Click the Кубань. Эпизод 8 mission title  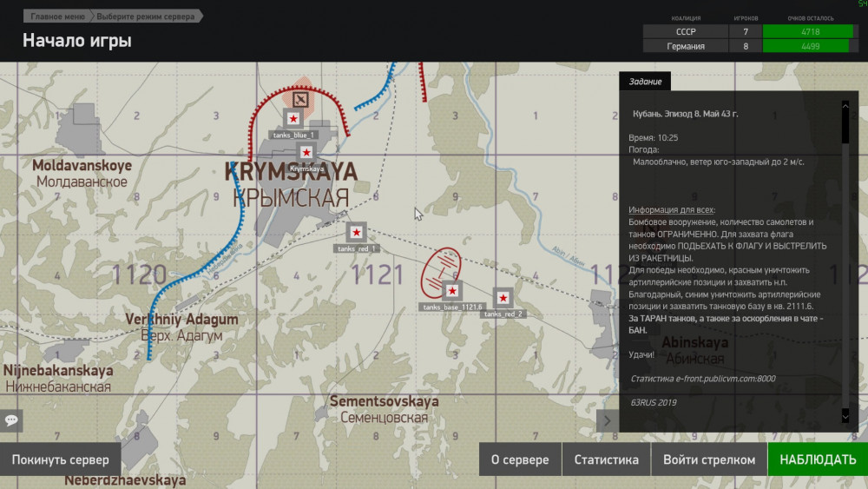(686, 114)
